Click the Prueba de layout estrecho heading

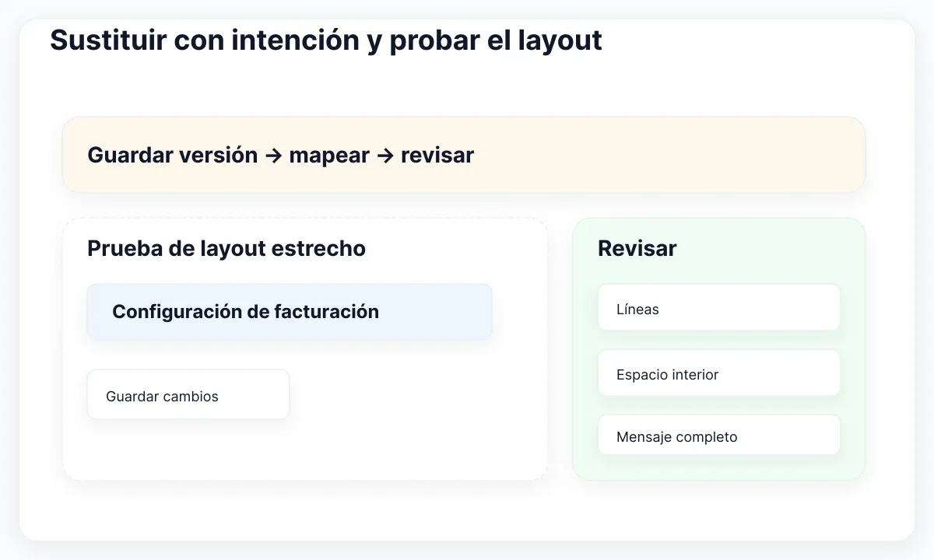pos(226,248)
